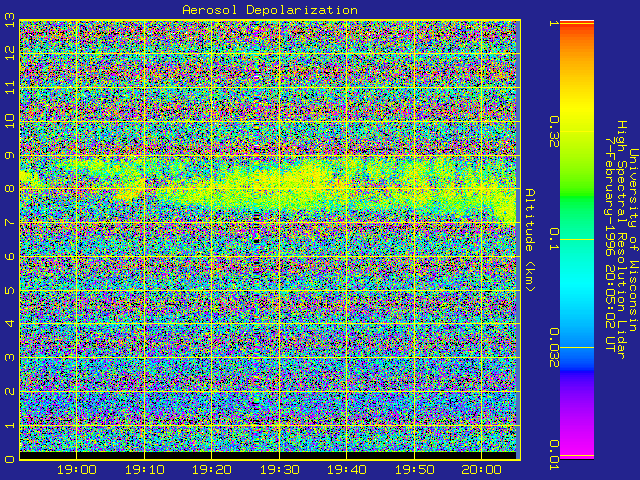Click the colorbar value label 0.01
The height and width of the screenshot is (480, 640).
[553, 456]
